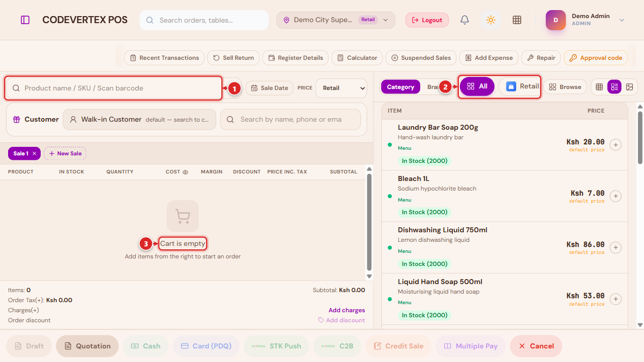Click the Bleach 1L In Stock badge
The width and height of the screenshot is (644, 362).
click(x=425, y=212)
